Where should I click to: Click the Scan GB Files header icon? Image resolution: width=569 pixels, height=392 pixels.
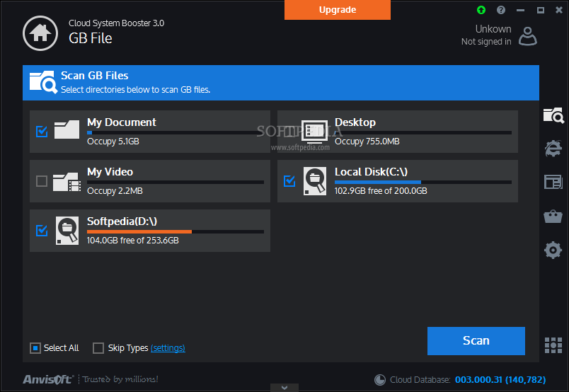(x=43, y=82)
